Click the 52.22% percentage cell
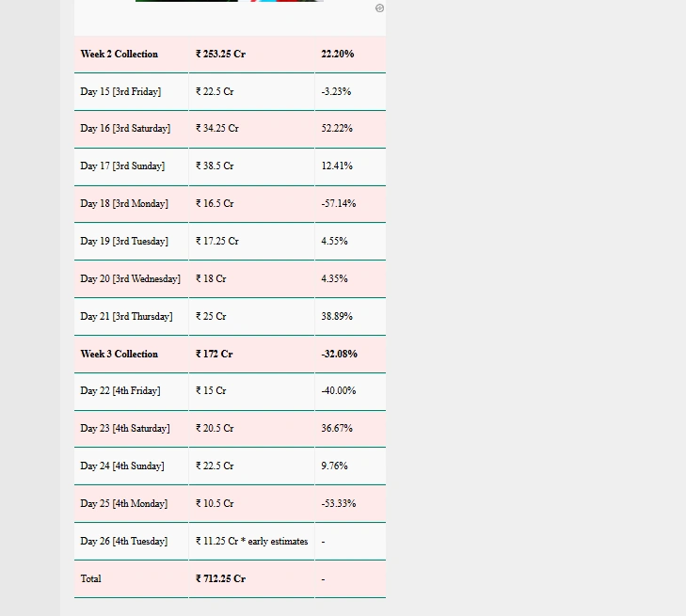Image resolution: width=686 pixels, height=616 pixels. tap(337, 128)
